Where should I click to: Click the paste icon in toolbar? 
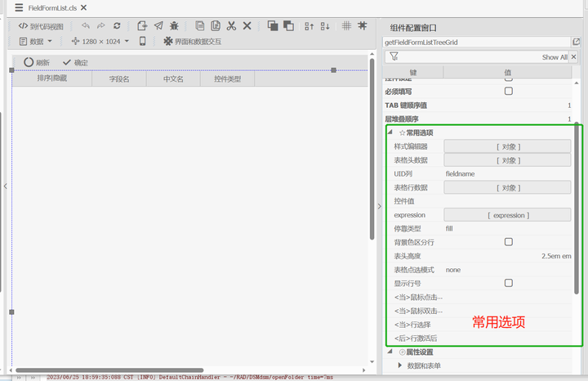pyautogui.click(x=216, y=26)
